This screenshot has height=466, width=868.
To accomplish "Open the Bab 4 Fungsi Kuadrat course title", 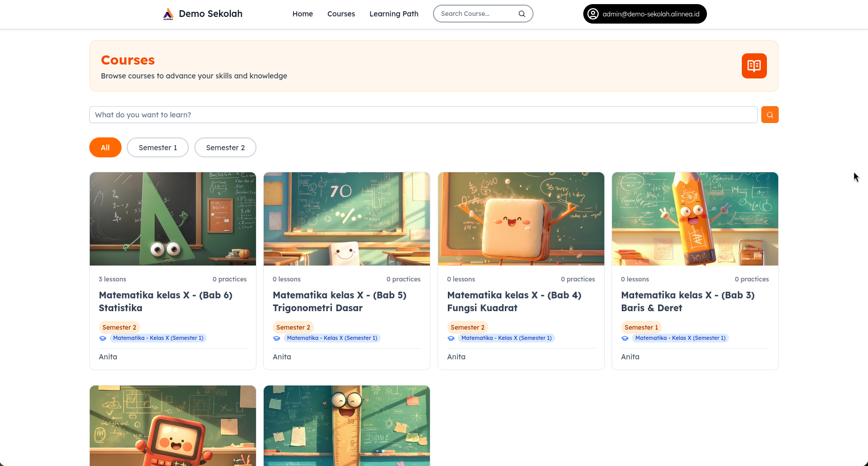I will click(x=514, y=301).
